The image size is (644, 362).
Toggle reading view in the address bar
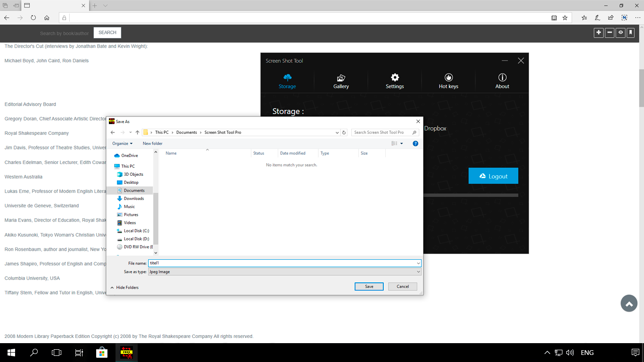tap(553, 17)
